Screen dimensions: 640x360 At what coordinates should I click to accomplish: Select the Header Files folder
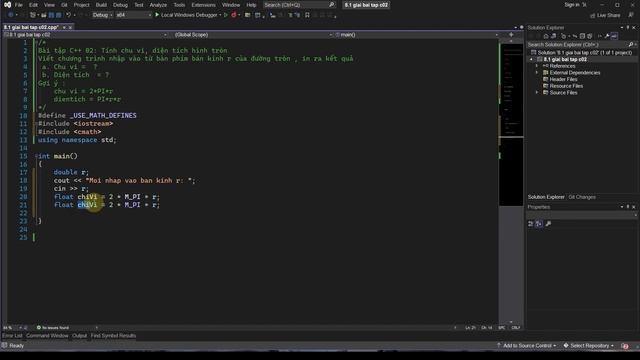(563, 79)
